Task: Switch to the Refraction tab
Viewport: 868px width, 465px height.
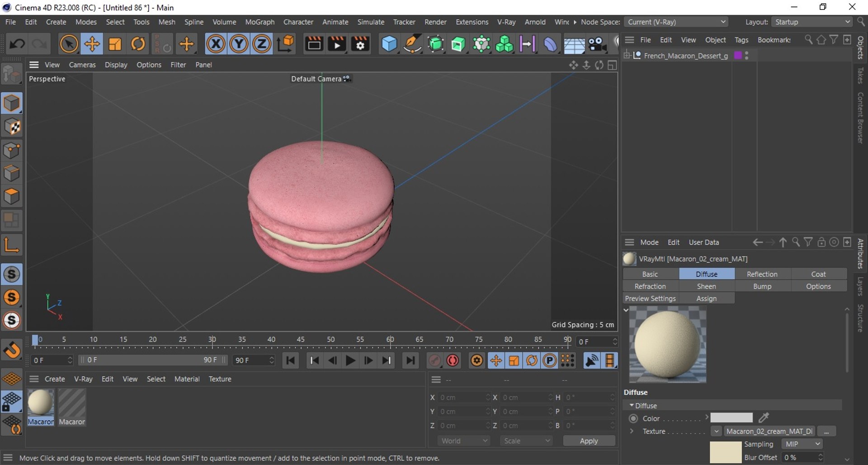Action: pos(650,286)
